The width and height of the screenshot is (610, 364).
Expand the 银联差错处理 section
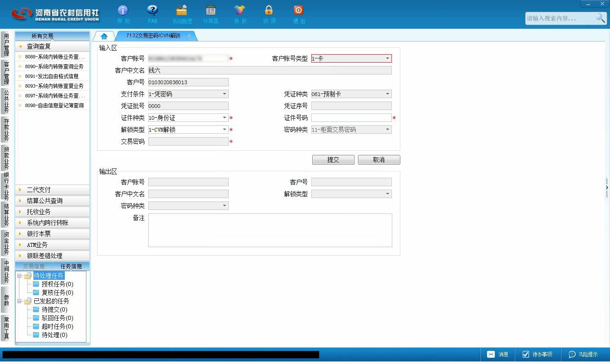pyautogui.click(x=52, y=256)
